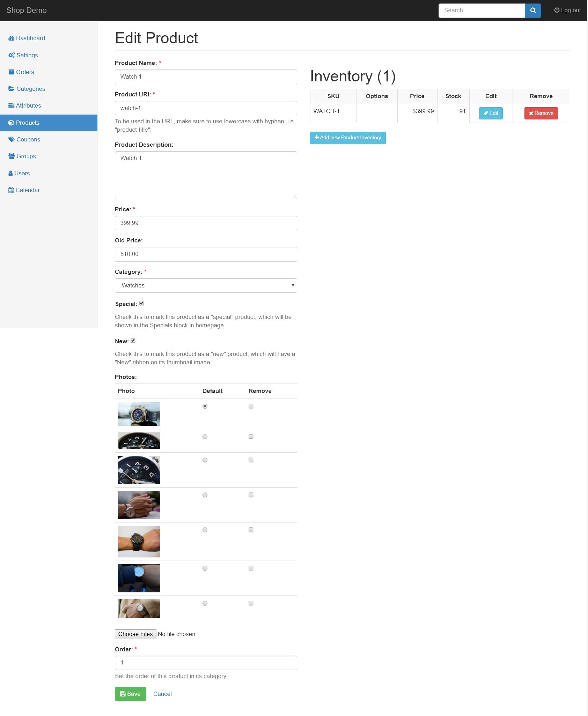Click the Groups people icon

[12, 156]
